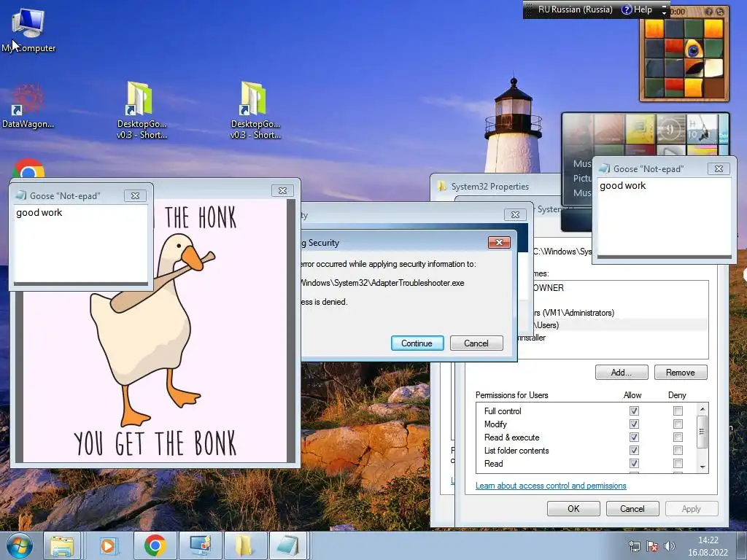Click the network tray icon
This screenshot has width=747, height=560.
(x=635, y=546)
